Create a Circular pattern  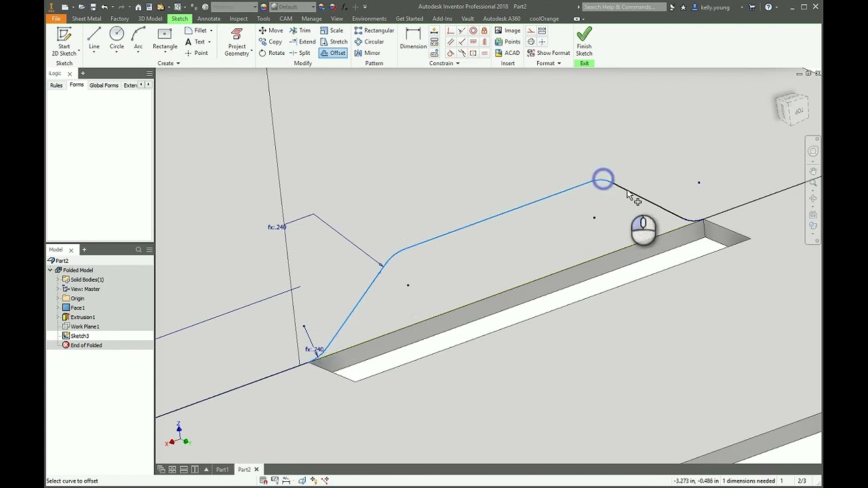(x=369, y=41)
